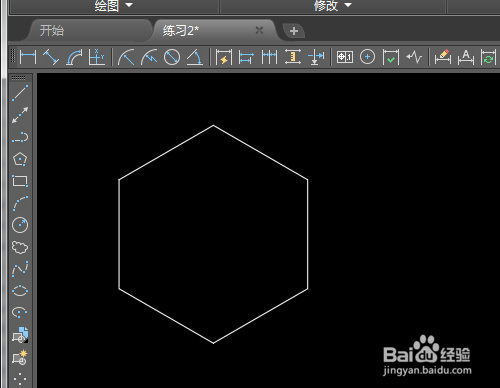Screen dimensions: 500x388
Task: Click the Insert Block tool
Action: pos(20,335)
